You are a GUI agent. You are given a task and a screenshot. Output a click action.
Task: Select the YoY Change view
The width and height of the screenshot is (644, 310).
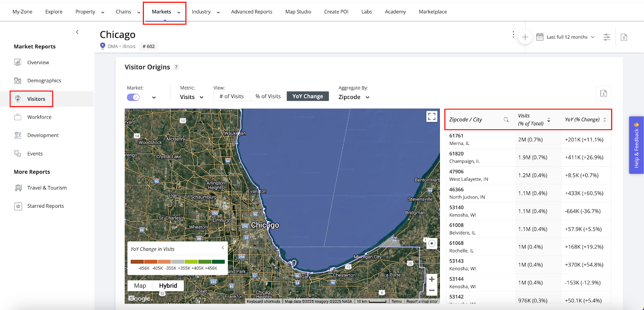(x=308, y=96)
